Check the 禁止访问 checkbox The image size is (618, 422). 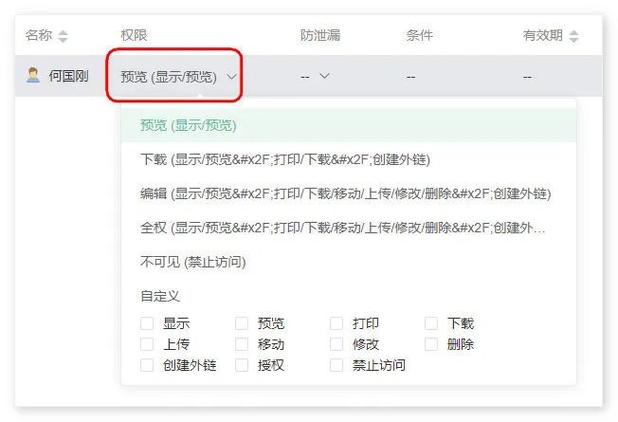336,365
